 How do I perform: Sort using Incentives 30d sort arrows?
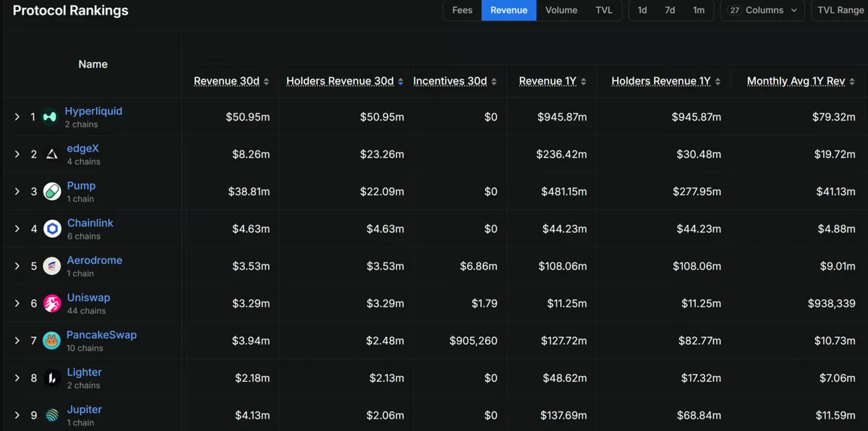point(494,82)
